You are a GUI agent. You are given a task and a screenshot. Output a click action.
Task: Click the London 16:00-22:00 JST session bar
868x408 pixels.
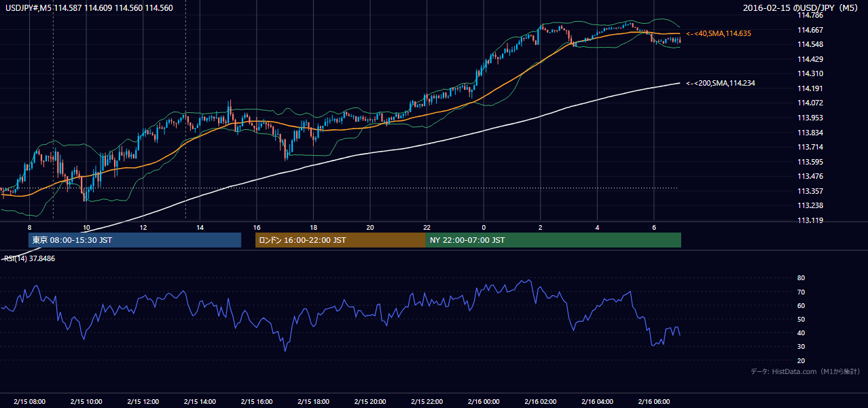(340, 240)
